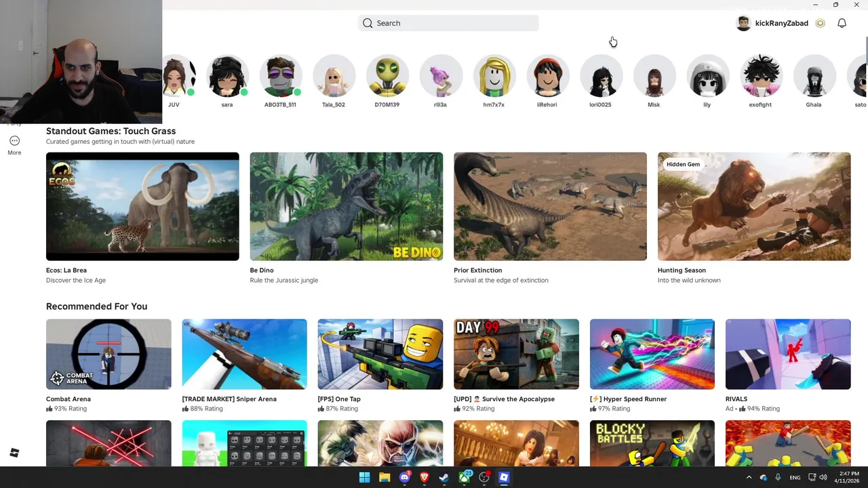Open friend Misk's avatar
This screenshot has width=868, height=488.
point(654,76)
